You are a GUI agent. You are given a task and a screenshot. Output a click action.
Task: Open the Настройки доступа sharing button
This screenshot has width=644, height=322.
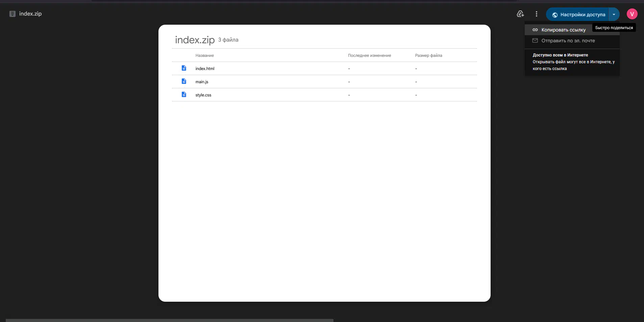[578, 15]
